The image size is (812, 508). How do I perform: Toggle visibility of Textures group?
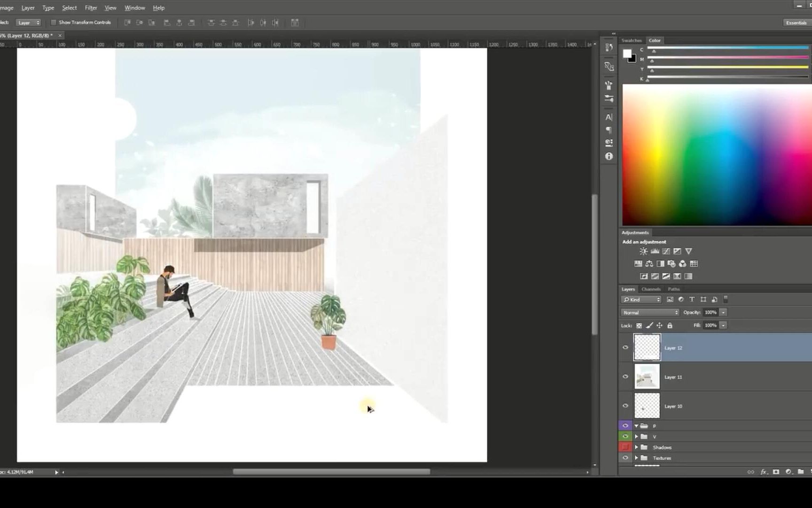coord(625,458)
